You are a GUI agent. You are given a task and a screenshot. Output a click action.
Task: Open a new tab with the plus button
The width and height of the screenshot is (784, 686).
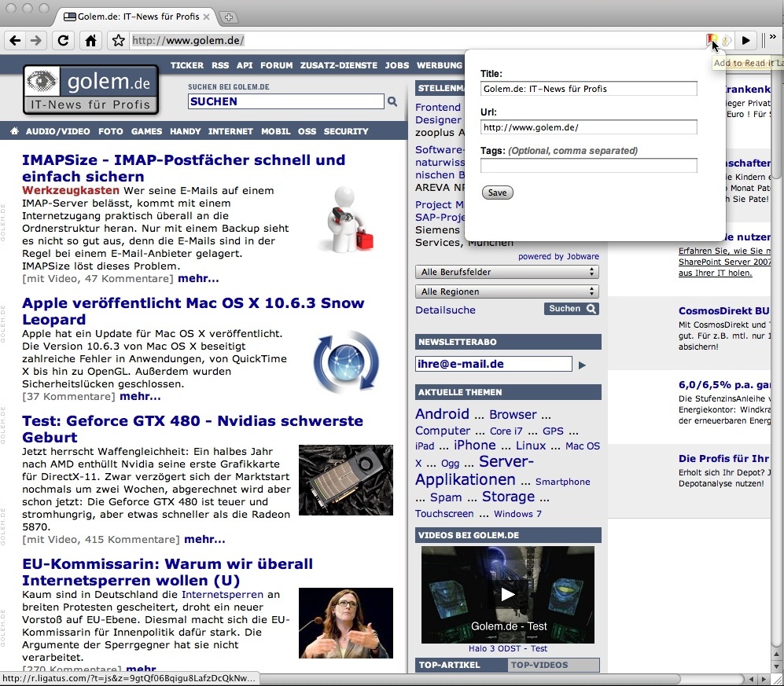pyautogui.click(x=229, y=17)
